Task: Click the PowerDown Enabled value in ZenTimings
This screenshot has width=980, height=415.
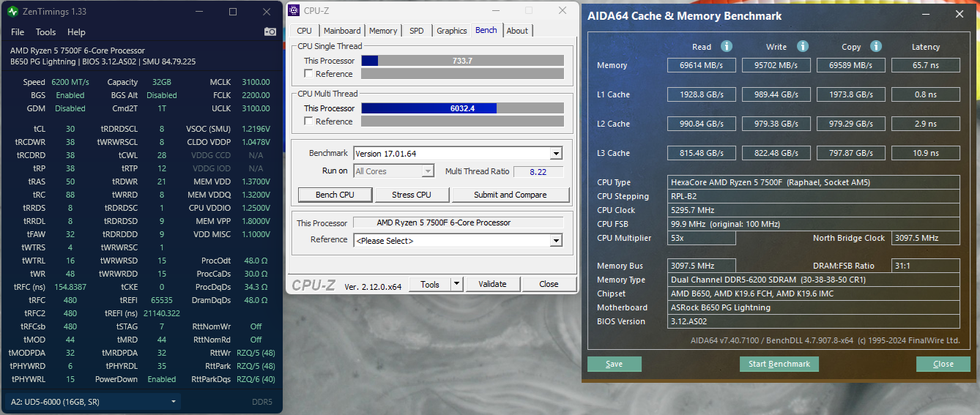Action: [162, 379]
